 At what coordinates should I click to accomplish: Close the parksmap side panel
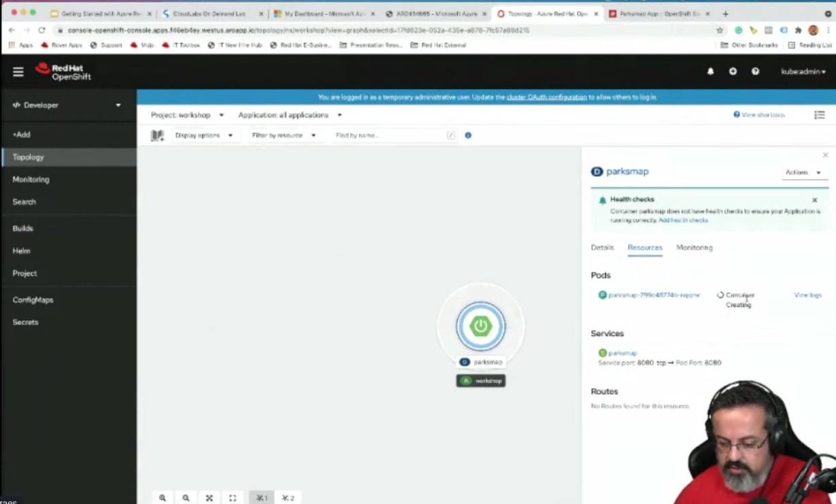point(825,156)
